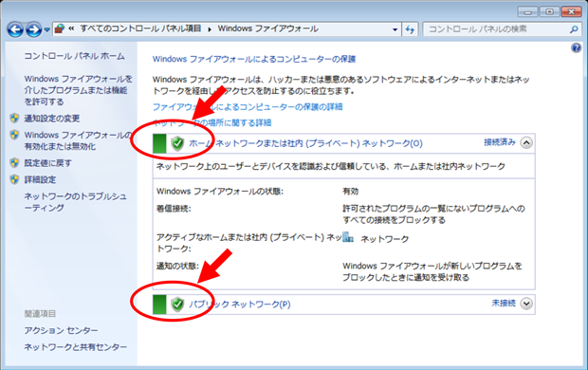Image resolution: width=588 pixels, height=370 pixels.
Task: Click the コントロールパネルの検索 search field
Action: (x=495, y=29)
